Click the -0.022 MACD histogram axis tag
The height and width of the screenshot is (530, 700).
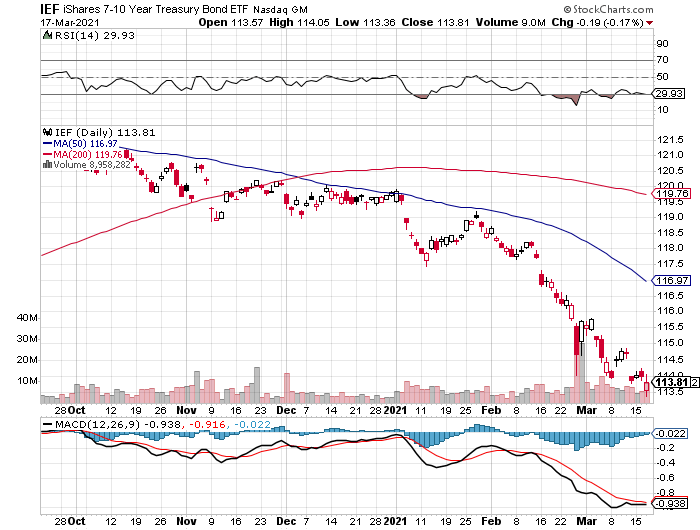pos(672,433)
